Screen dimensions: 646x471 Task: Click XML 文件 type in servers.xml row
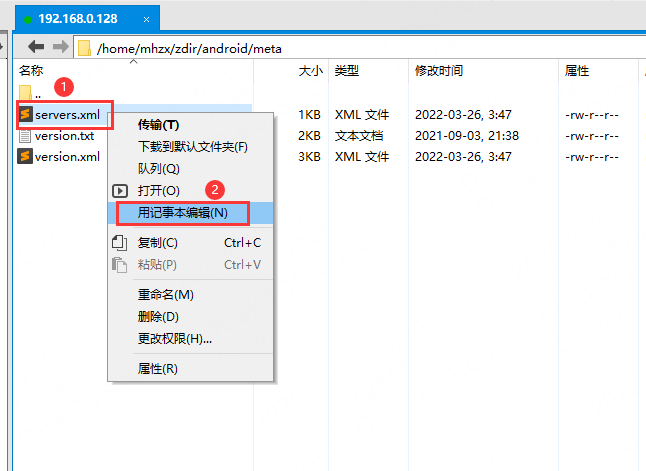click(x=362, y=115)
